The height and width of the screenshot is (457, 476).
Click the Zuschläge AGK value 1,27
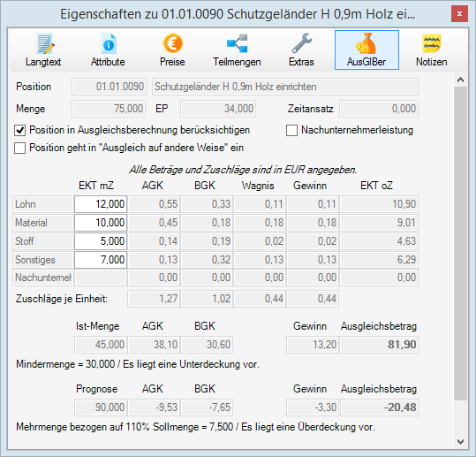click(x=154, y=299)
